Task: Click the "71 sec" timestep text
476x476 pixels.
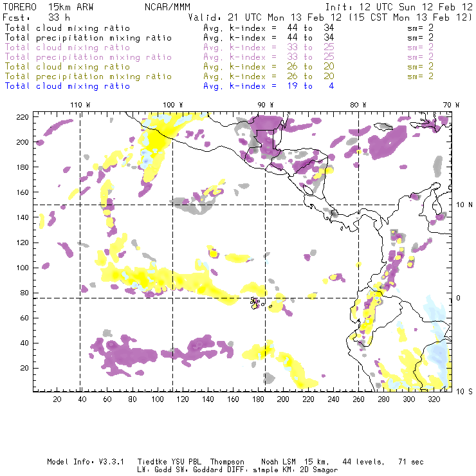Action: click(411, 462)
